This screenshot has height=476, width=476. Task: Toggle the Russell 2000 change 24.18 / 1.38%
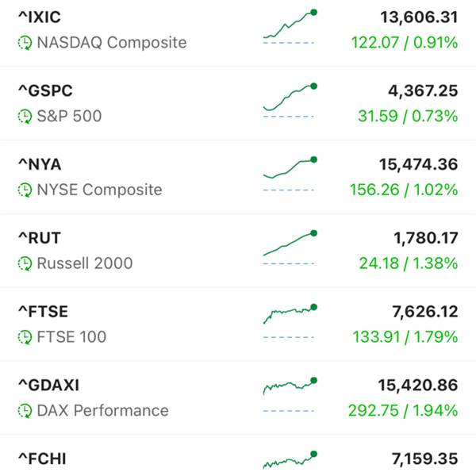click(408, 263)
